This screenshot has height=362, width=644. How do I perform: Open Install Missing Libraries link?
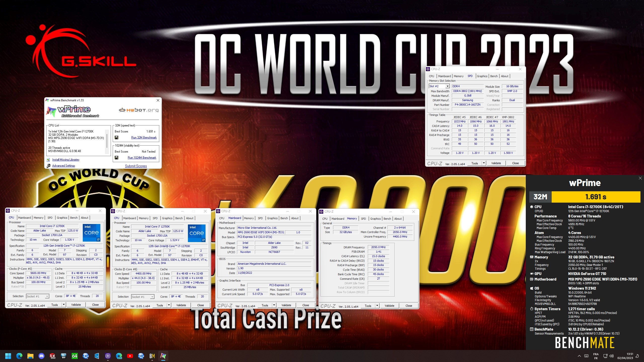[66, 160]
